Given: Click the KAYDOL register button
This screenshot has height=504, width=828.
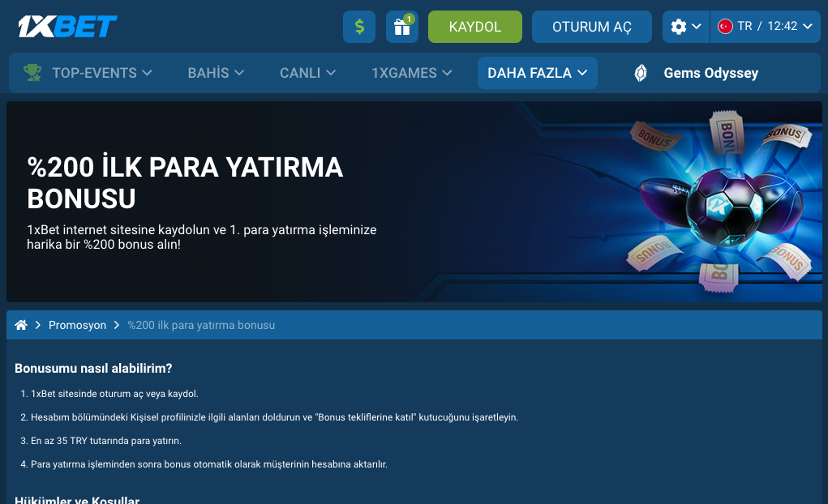Looking at the screenshot, I should point(474,27).
